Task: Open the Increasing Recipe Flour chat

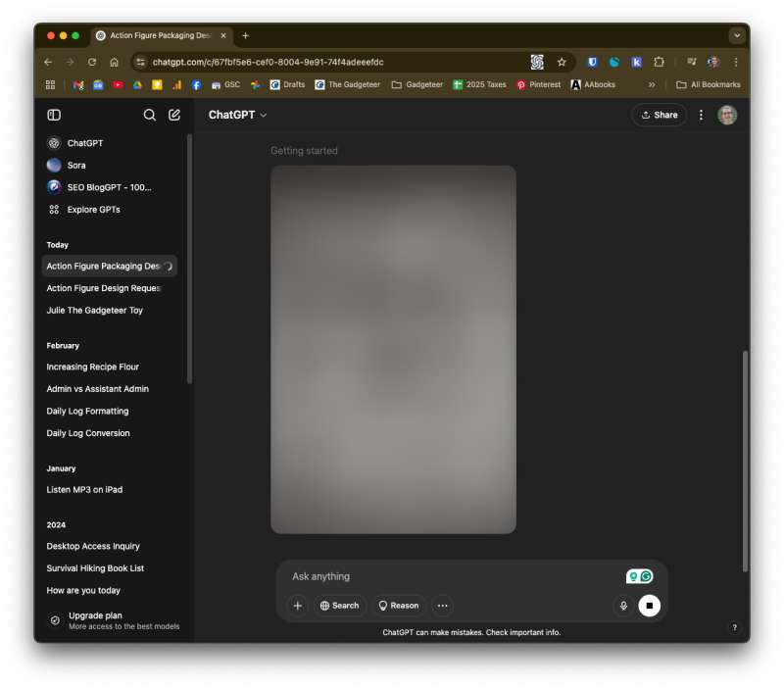Action: click(x=92, y=367)
